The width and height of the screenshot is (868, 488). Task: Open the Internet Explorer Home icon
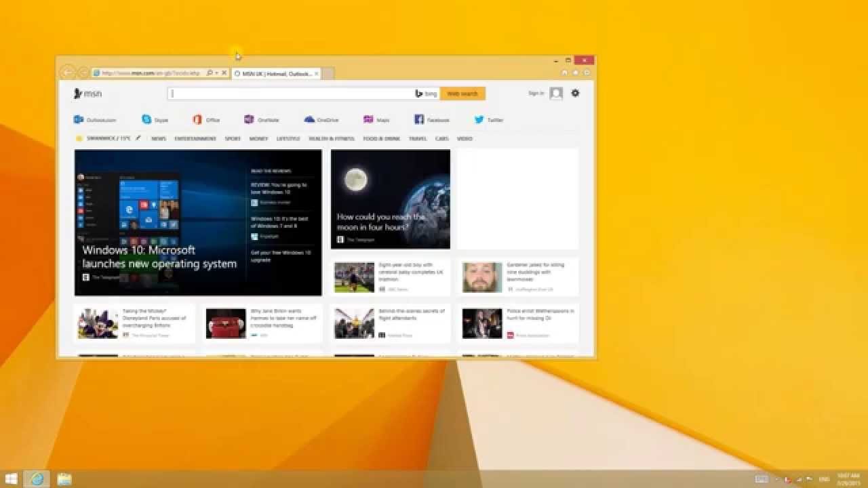pos(565,73)
